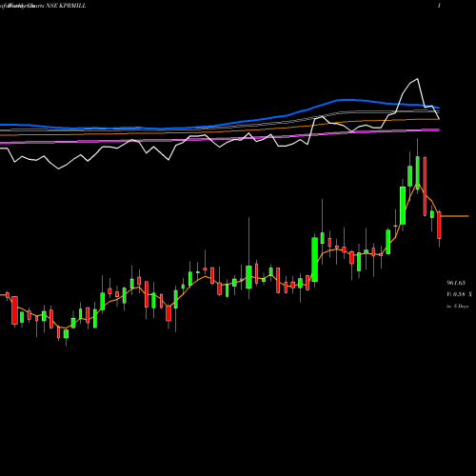Click the 961.65 price value

point(456,283)
